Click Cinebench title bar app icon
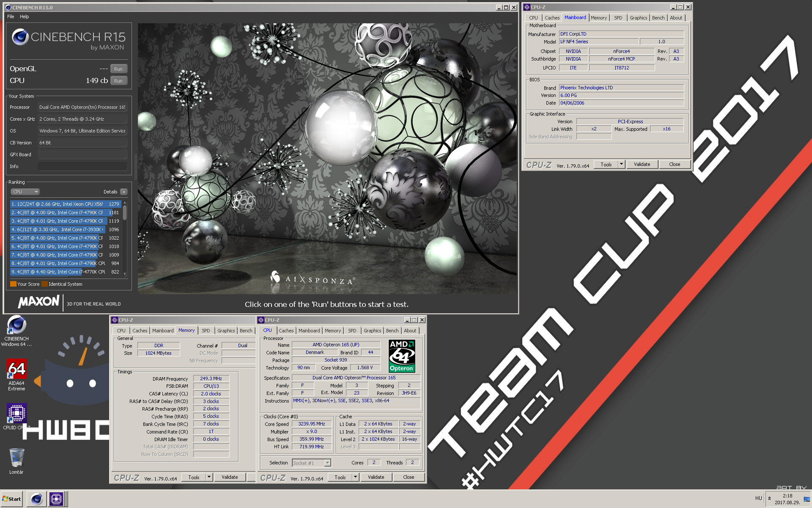The image size is (812, 508). 8,7
